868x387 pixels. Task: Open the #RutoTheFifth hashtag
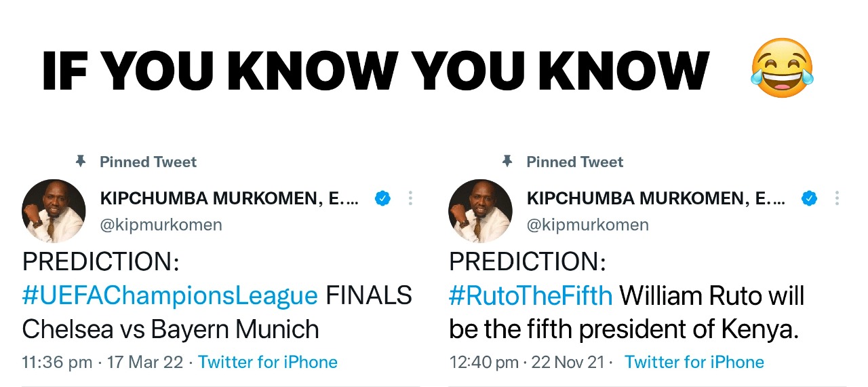tap(530, 296)
